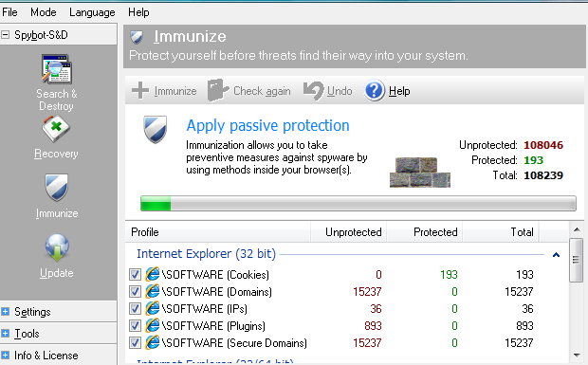Image resolution: width=588 pixels, height=365 pixels.
Task: Click the IE icon on the Cookies row
Action: coord(153,274)
